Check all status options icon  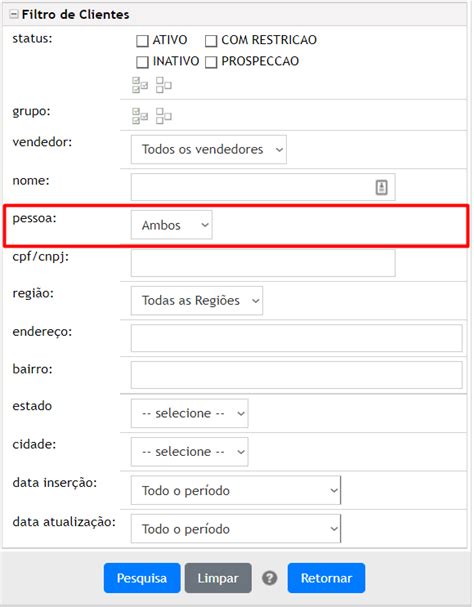[x=140, y=85]
